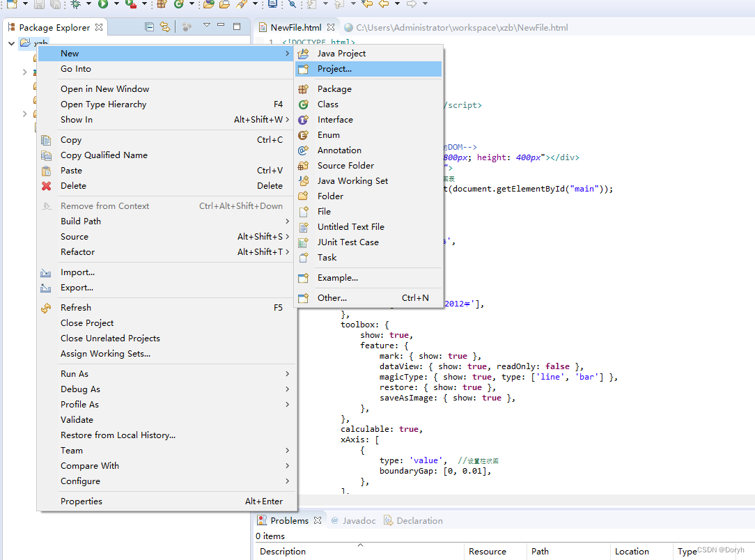Click the Java Working Set icon
The image size is (755, 560).
[x=304, y=181]
